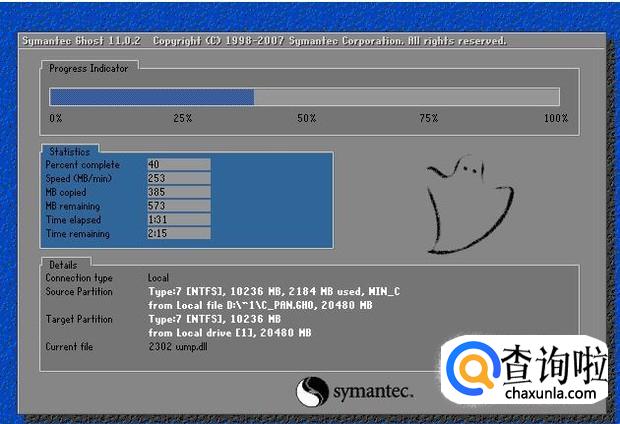Click the Local connection value
The image size is (620, 424).
coord(158,278)
